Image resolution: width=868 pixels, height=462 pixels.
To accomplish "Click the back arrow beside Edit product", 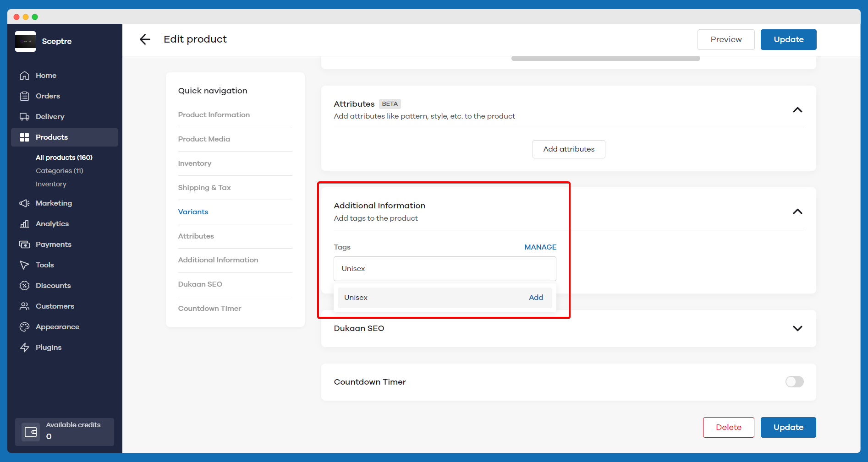I will point(145,39).
